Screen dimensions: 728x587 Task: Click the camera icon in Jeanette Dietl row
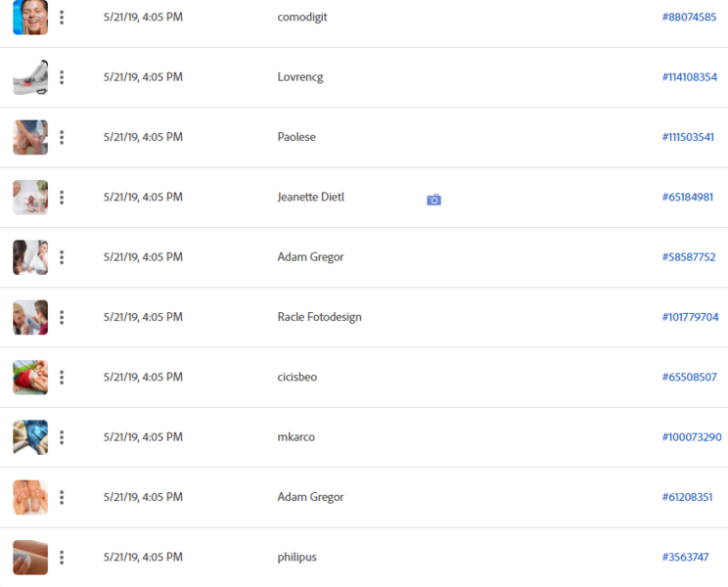click(433, 200)
